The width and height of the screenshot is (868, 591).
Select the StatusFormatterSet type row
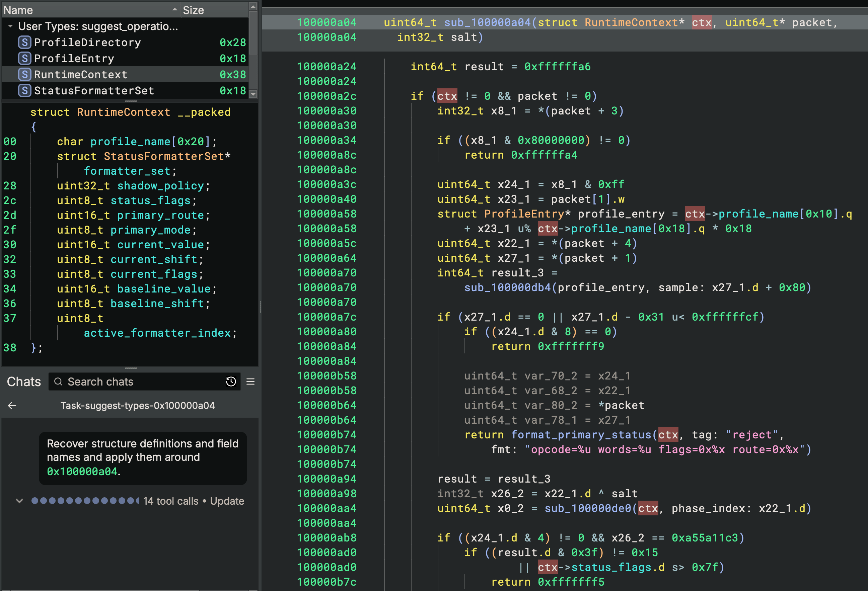point(125,90)
